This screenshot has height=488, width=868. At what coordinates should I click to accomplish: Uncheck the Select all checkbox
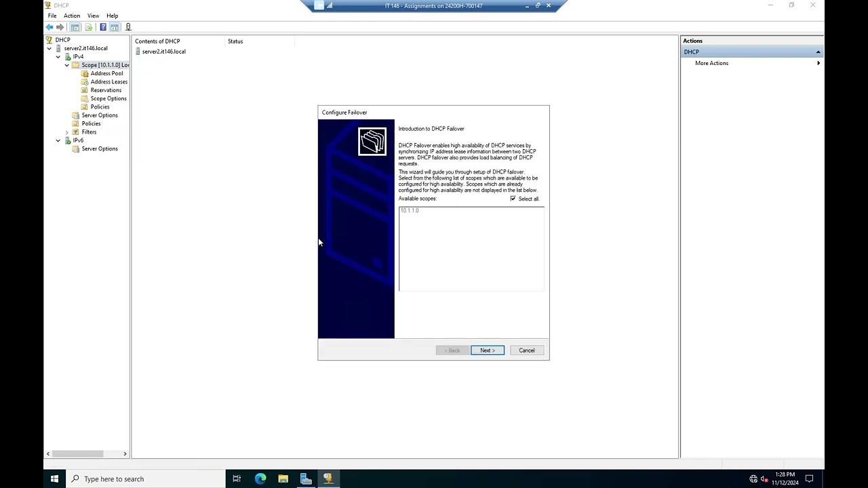click(x=513, y=199)
